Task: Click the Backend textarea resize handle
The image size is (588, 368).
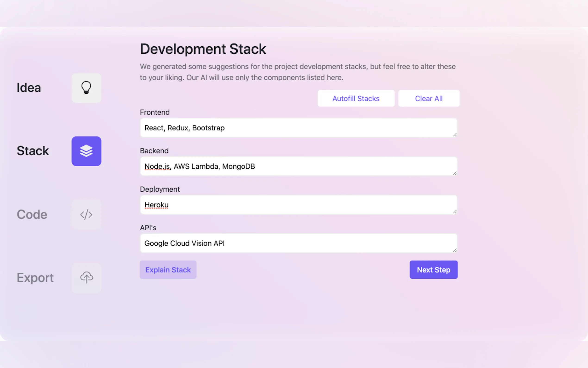Action: (455, 173)
